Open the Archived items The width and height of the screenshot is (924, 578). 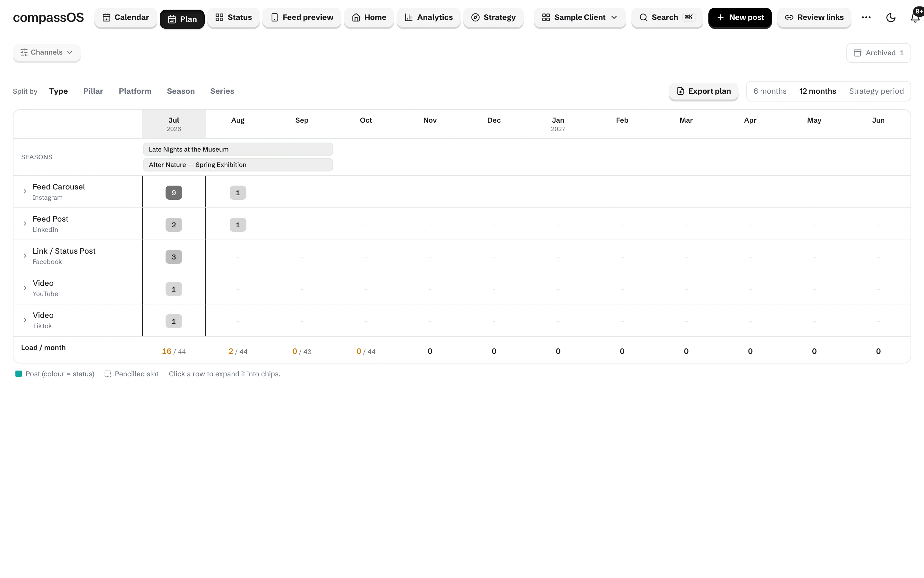[x=878, y=53]
